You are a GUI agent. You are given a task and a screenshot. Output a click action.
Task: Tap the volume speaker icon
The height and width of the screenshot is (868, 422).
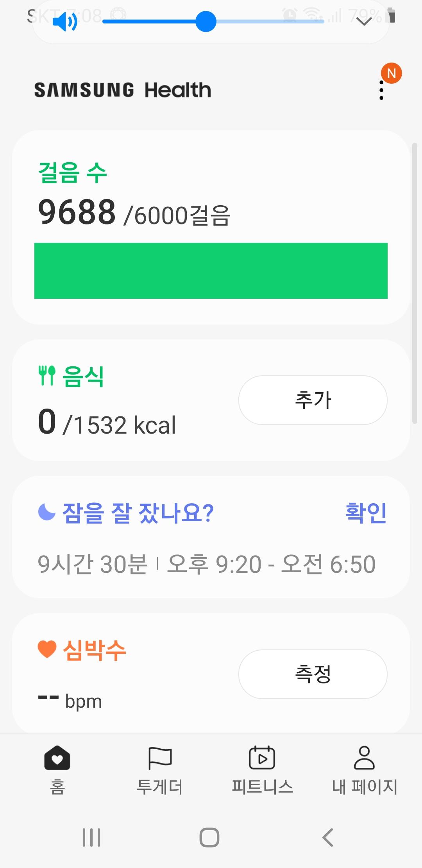click(65, 22)
